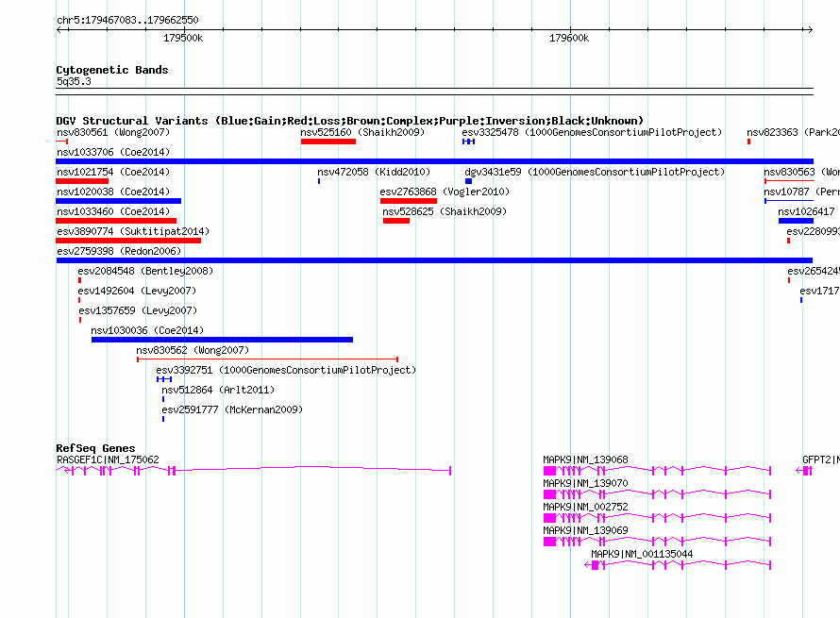This screenshot has height=618, width=840.
Task: Click the nsv1033706 long blue gain bar
Action: tap(434, 161)
